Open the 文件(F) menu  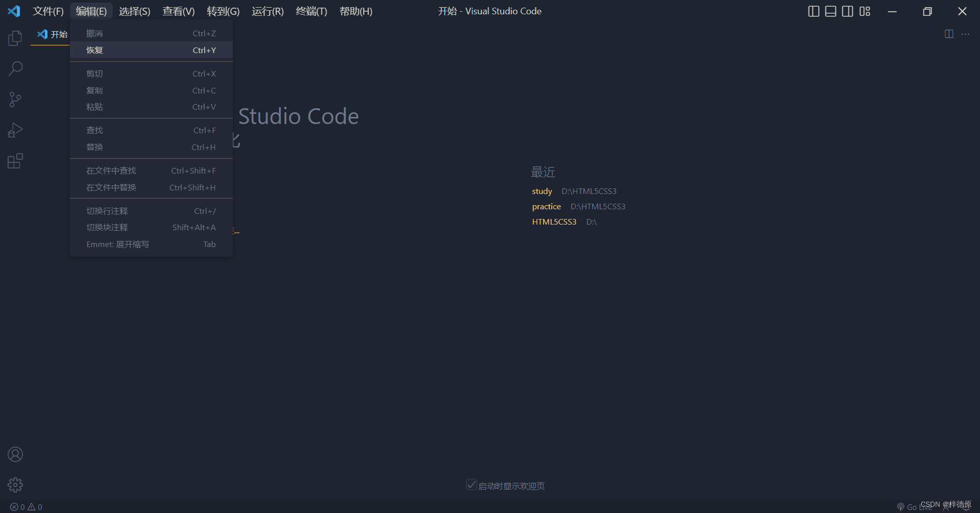48,11
